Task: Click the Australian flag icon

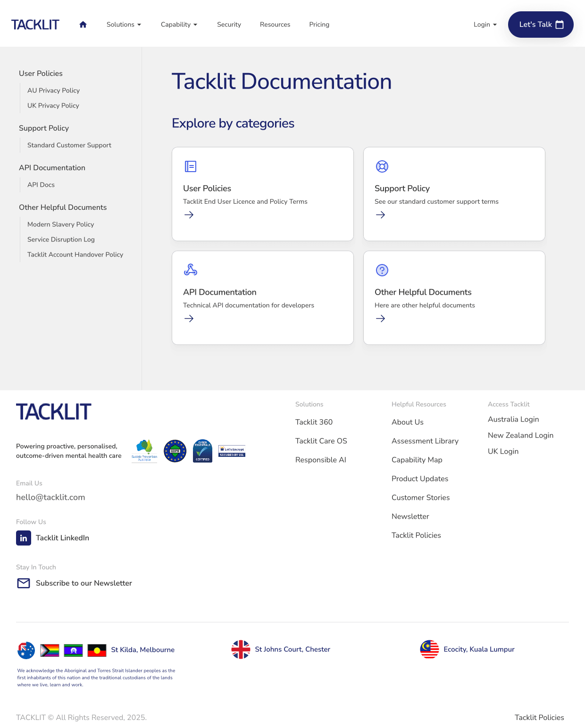Action: [x=26, y=650]
